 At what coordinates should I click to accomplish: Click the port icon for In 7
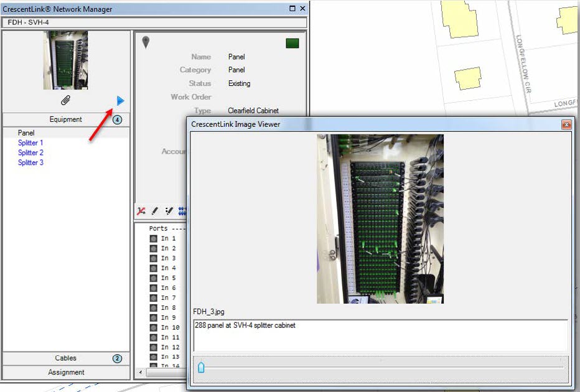(154, 297)
